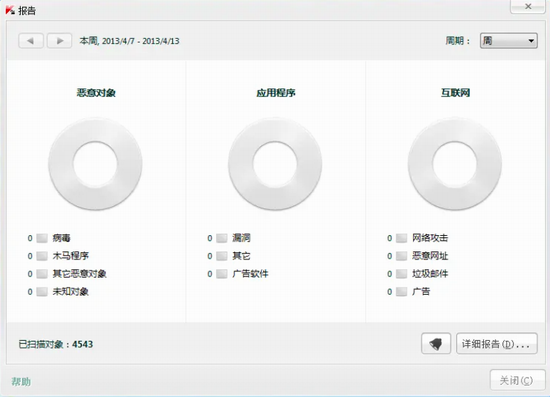Select the 漏洞 label
The width and height of the screenshot is (550, 397).
[241, 238]
